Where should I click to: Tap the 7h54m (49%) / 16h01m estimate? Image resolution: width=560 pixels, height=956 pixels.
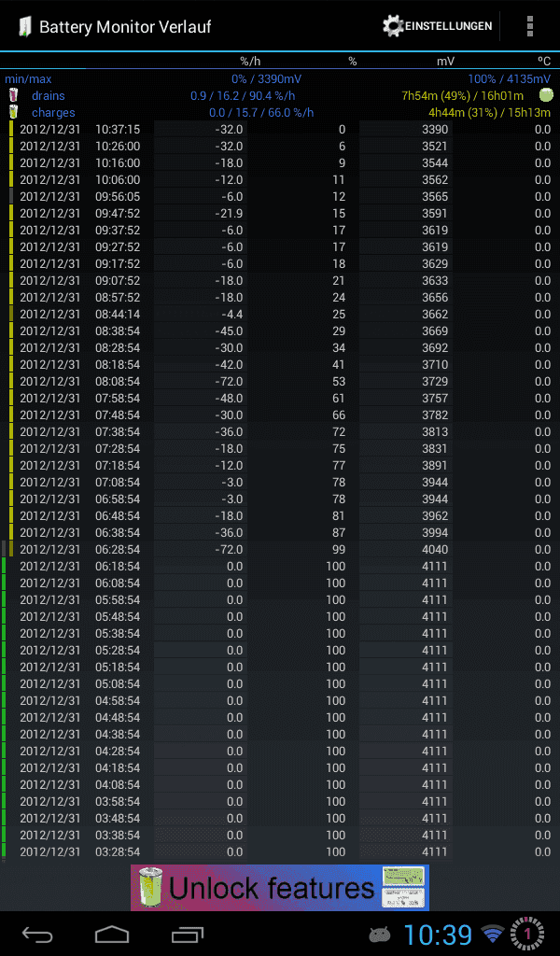tap(463, 96)
